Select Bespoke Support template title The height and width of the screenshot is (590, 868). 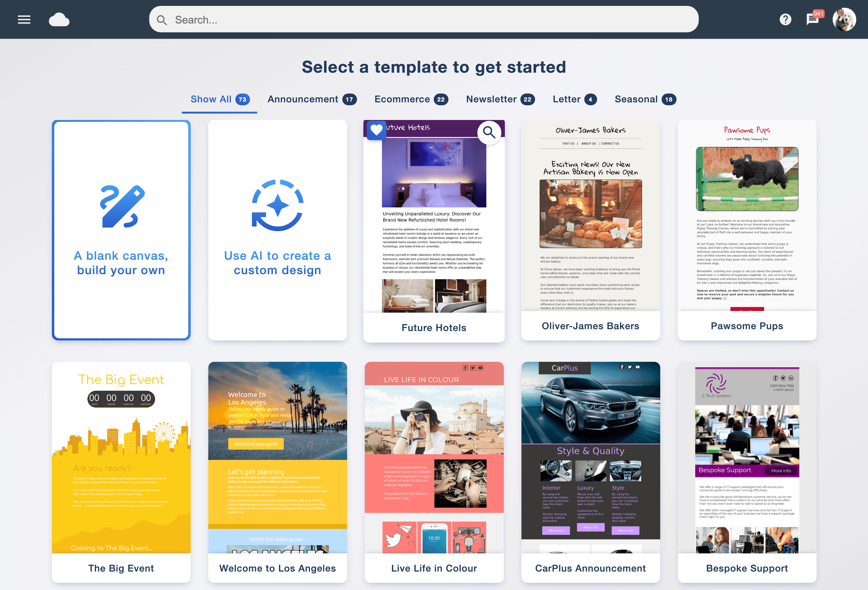[747, 568]
